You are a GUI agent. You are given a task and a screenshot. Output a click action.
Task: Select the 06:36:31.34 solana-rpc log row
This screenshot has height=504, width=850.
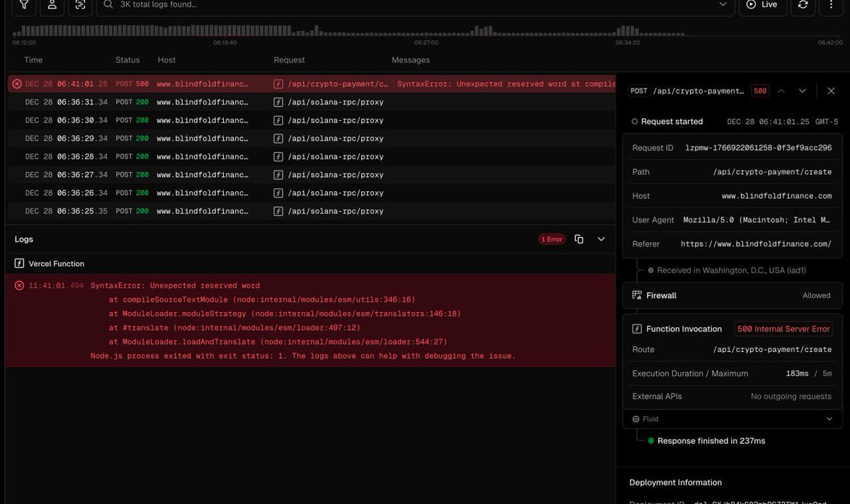tap(312, 102)
